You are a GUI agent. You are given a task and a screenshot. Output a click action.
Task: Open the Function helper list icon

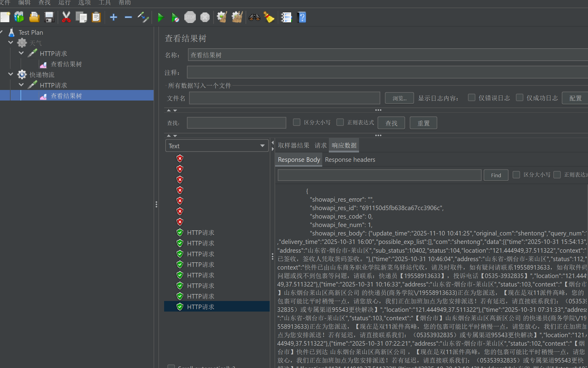click(286, 18)
